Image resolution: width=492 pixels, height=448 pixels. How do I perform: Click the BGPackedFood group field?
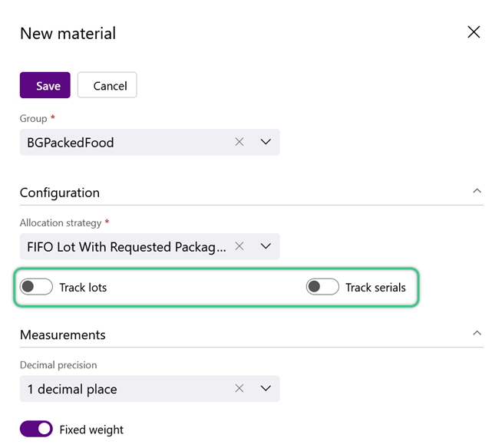click(150, 142)
